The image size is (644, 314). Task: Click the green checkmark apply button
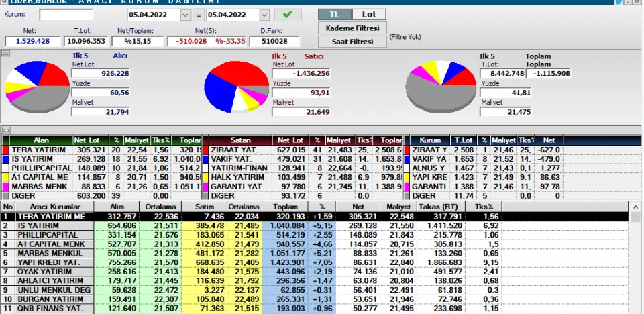click(x=287, y=15)
